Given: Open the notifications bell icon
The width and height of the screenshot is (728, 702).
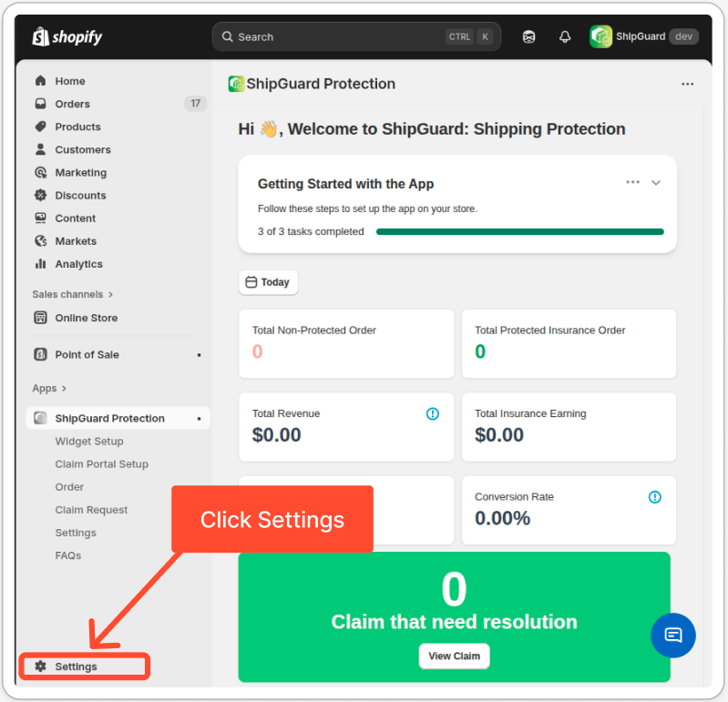Looking at the screenshot, I should 565,37.
